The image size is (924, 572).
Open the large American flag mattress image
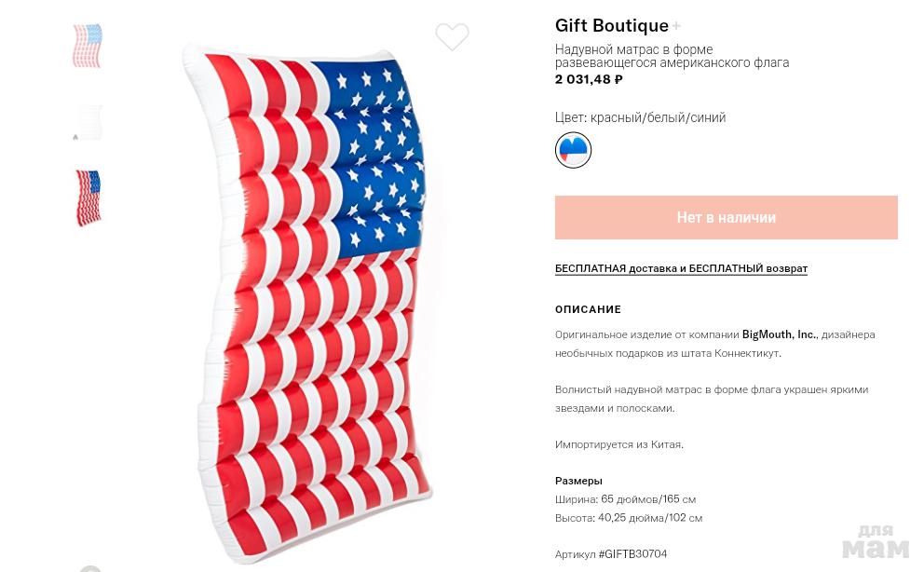coord(309,300)
